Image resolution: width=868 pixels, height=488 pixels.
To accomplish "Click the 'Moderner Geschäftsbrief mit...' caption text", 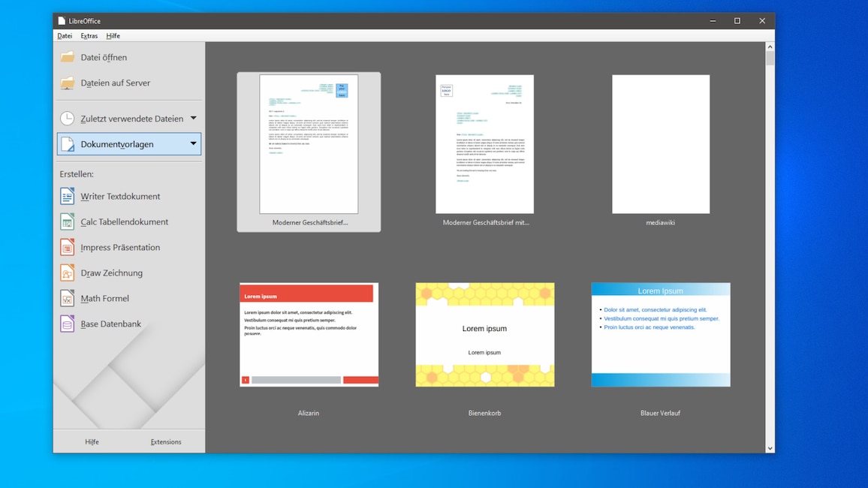I will (x=486, y=222).
